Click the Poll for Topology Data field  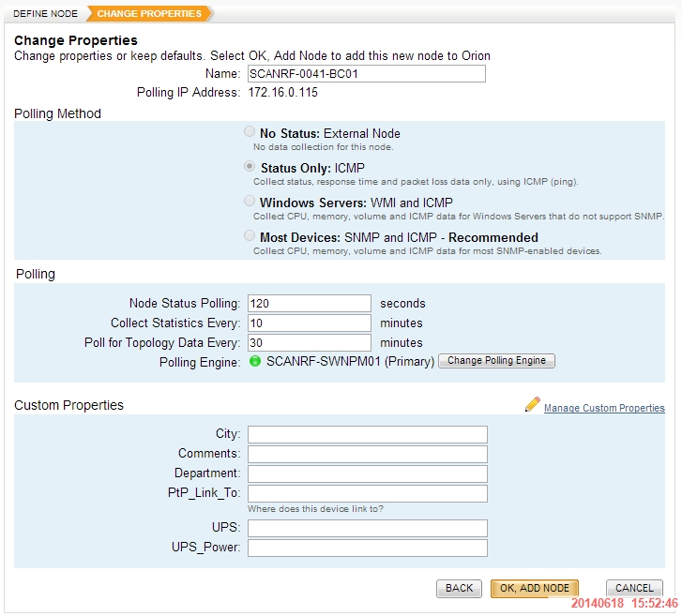tap(310, 342)
